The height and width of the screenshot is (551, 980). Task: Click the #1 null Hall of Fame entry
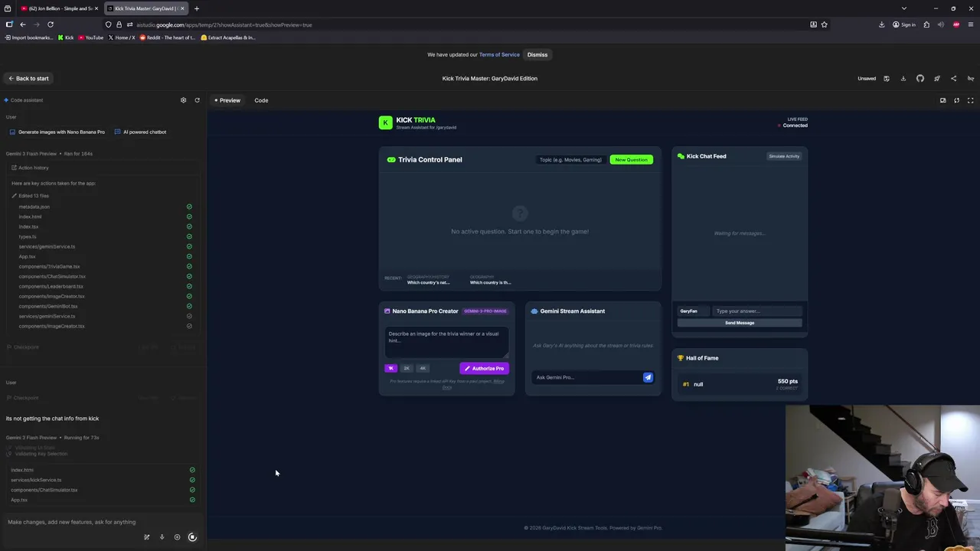point(740,384)
